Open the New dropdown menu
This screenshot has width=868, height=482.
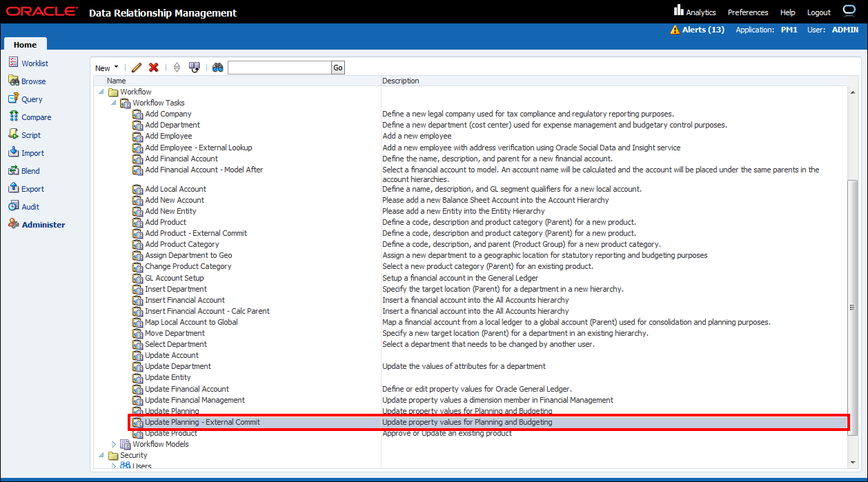click(106, 68)
